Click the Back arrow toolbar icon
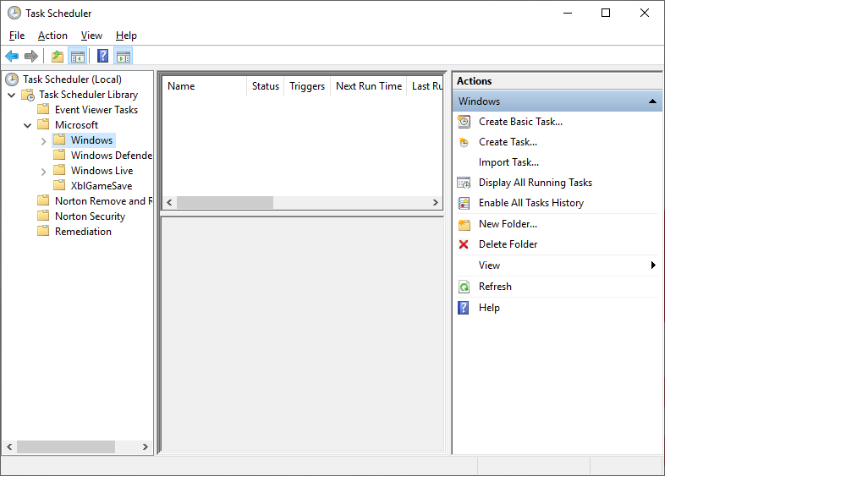Screen dimensions: 868x487 pos(12,57)
